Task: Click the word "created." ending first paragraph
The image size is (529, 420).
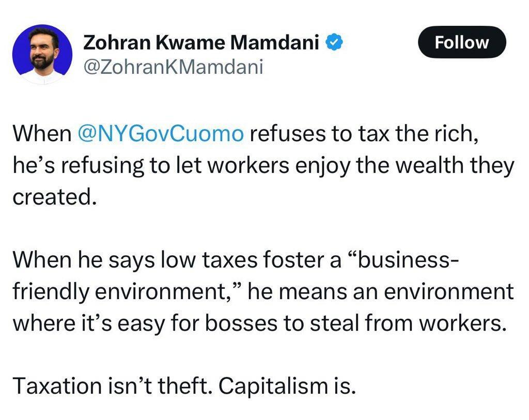Action: click(54, 198)
